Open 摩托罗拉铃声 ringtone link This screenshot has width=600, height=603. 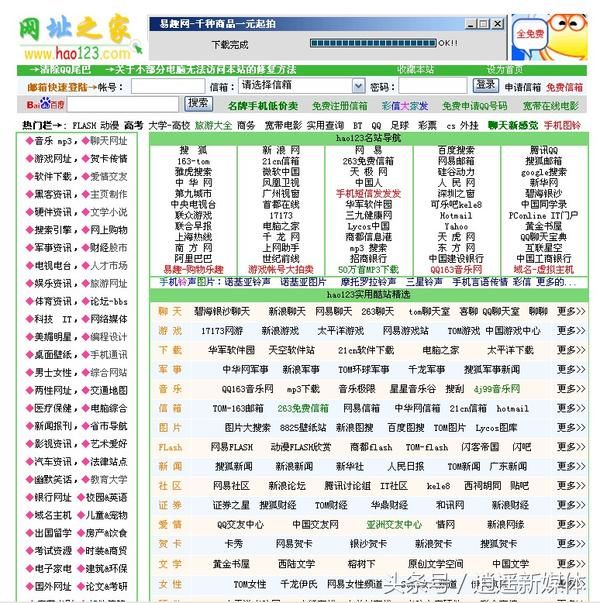pos(368,282)
